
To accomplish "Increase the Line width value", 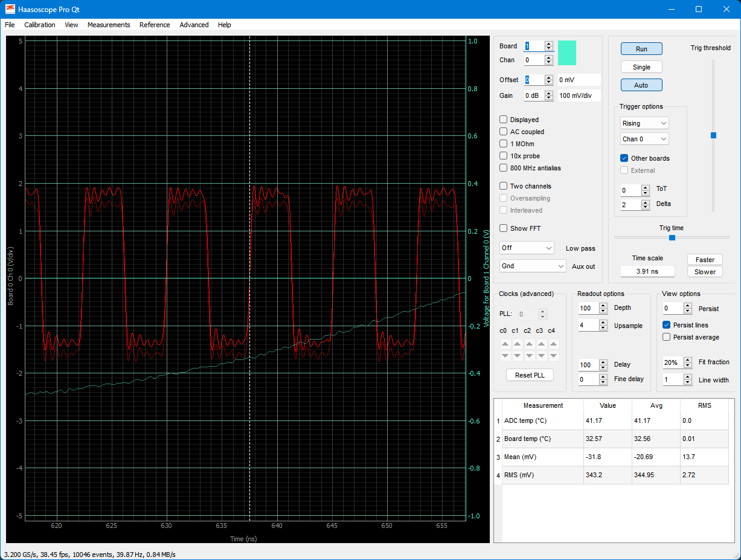I will [687, 377].
